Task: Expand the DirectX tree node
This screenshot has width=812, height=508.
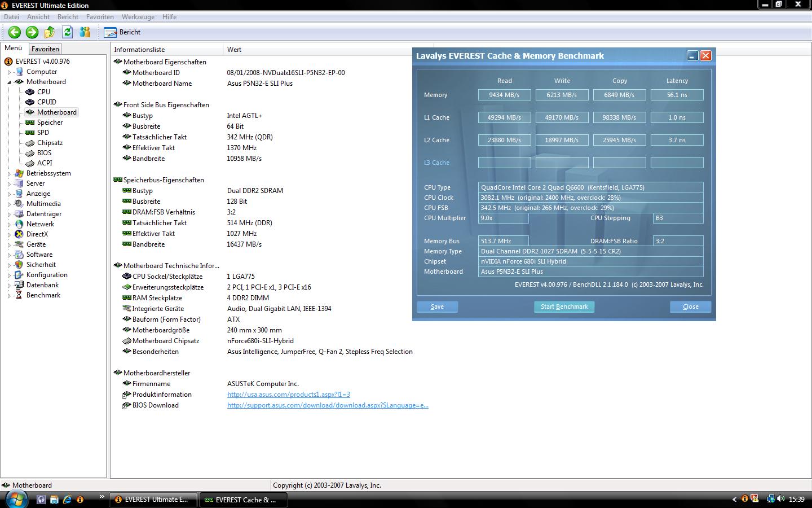Action: [x=10, y=235]
